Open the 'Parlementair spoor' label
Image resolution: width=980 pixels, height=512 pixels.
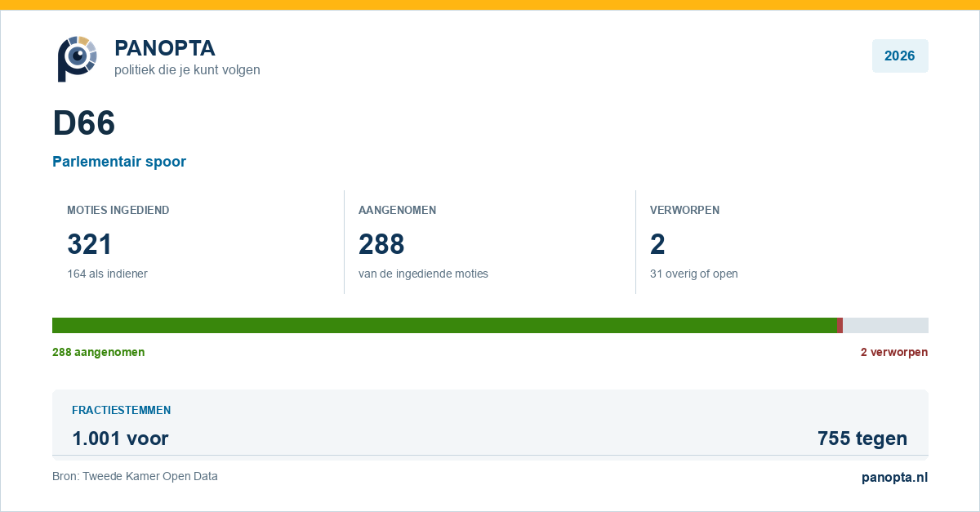119,162
